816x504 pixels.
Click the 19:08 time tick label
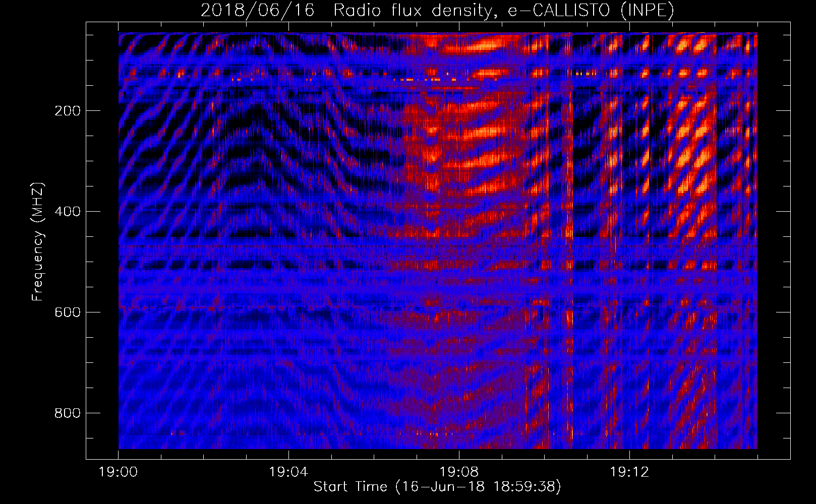(459, 472)
